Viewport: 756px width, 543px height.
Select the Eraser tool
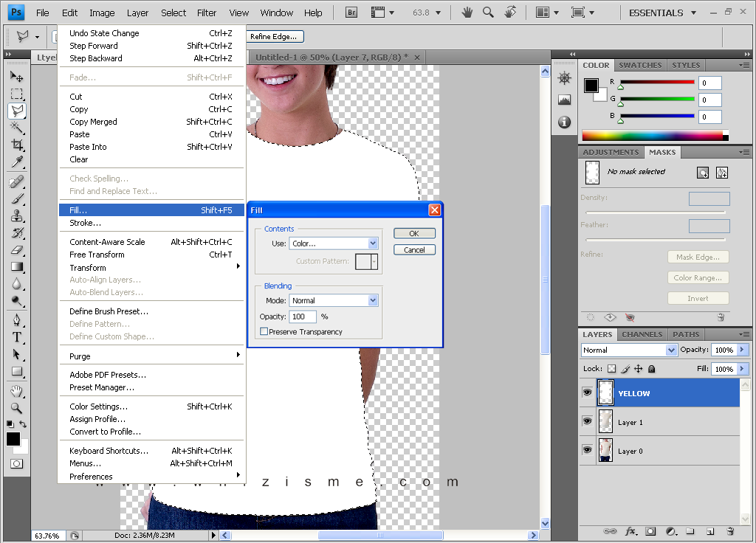pyautogui.click(x=17, y=250)
